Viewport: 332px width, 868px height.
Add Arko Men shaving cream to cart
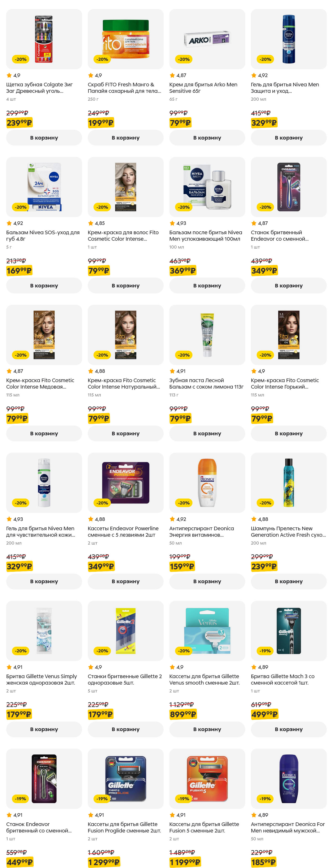point(207,137)
